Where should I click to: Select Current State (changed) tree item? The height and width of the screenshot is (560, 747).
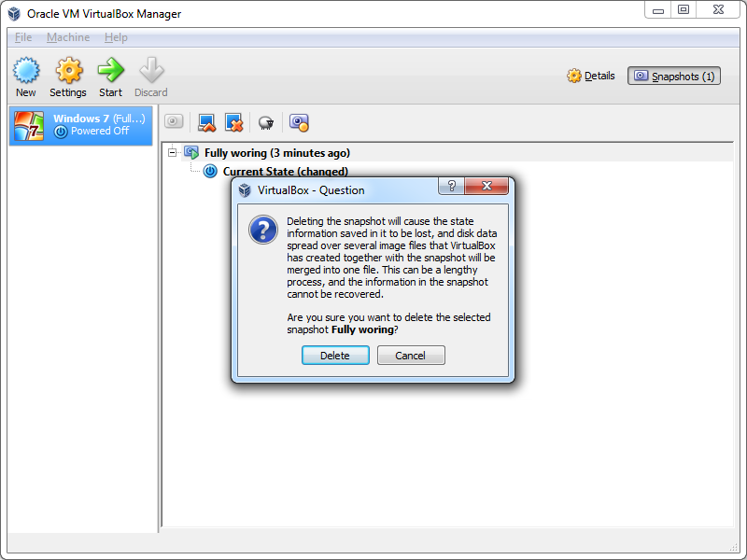pos(285,171)
